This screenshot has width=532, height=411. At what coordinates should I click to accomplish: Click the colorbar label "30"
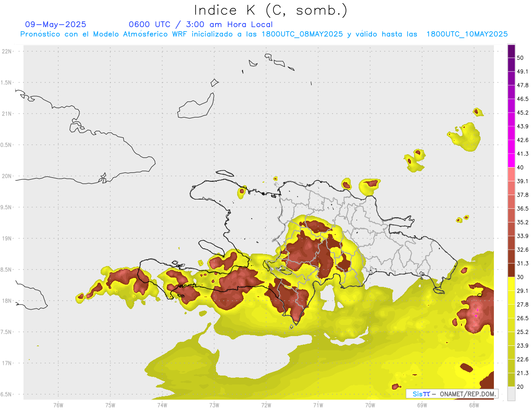click(520, 277)
